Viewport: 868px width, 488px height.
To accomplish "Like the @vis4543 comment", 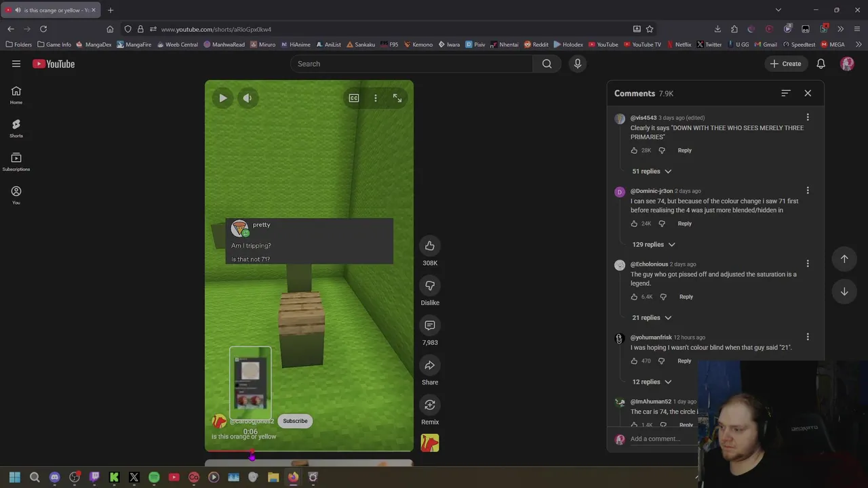I will pyautogui.click(x=634, y=150).
